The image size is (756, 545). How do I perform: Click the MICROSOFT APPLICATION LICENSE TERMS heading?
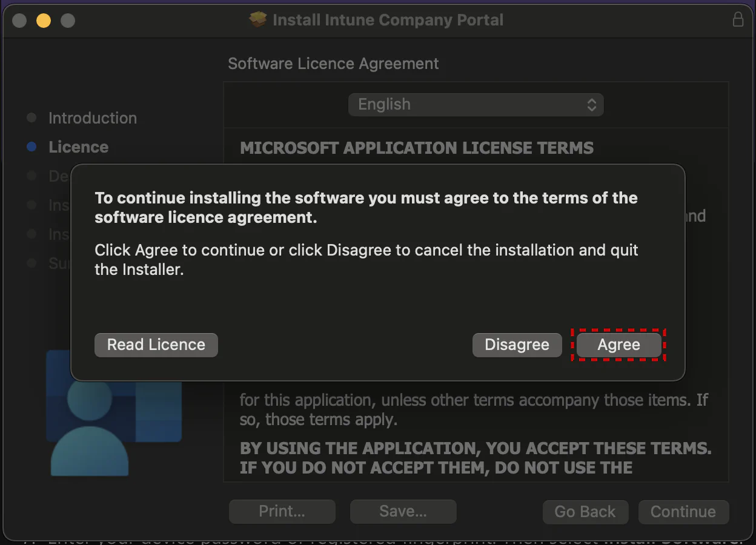(417, 148)
